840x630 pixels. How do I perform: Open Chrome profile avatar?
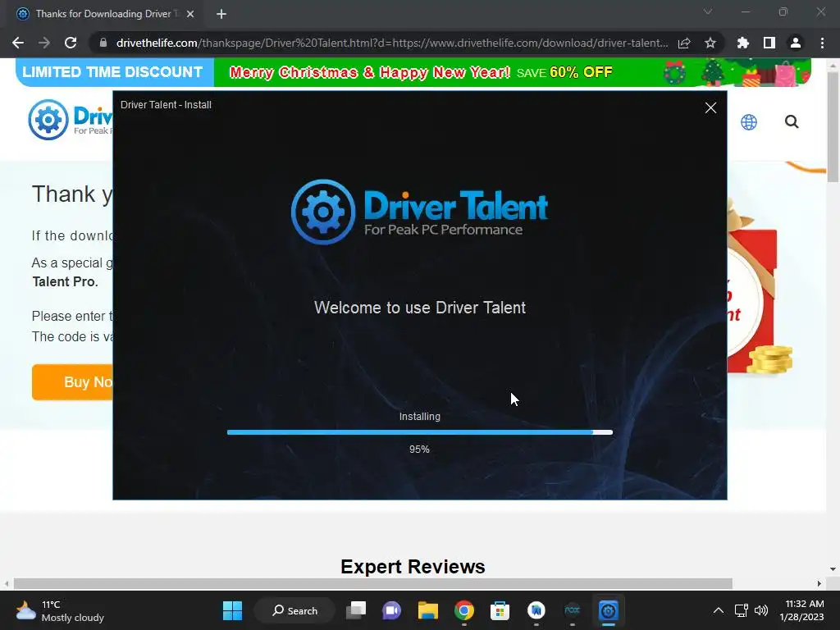point(796,43)
